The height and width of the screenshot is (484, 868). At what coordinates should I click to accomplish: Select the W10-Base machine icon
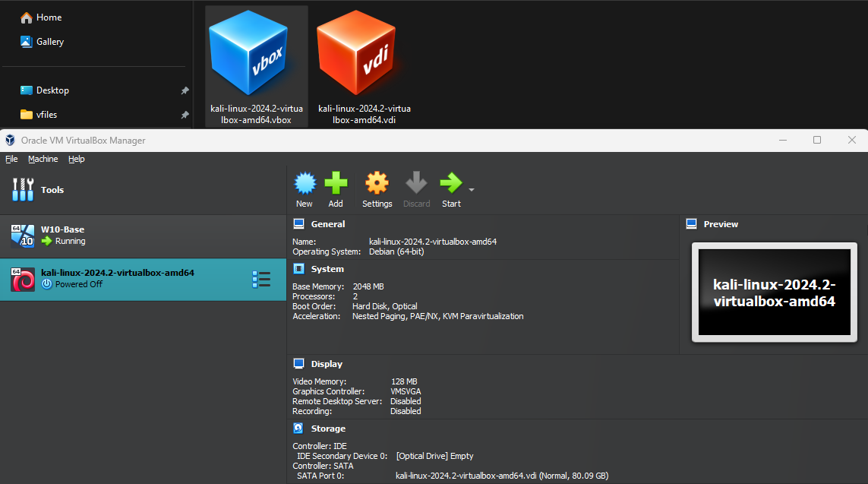click(x=23, y=236)
